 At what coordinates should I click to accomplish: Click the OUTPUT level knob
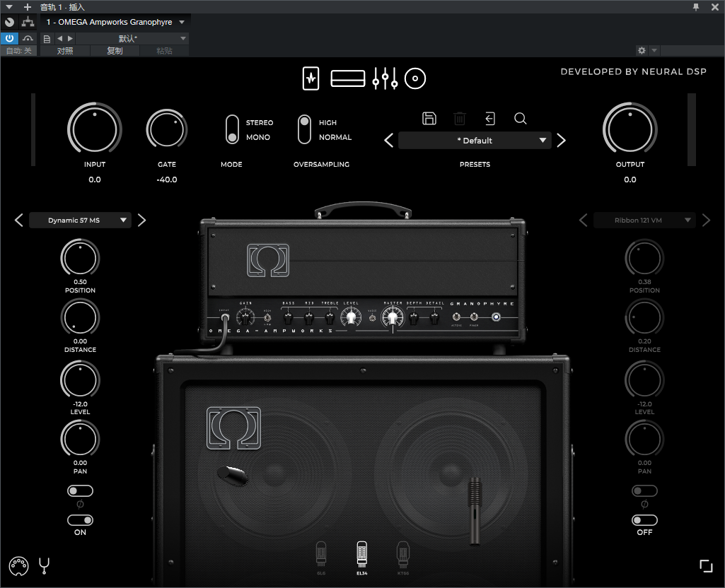coord(630,130)
